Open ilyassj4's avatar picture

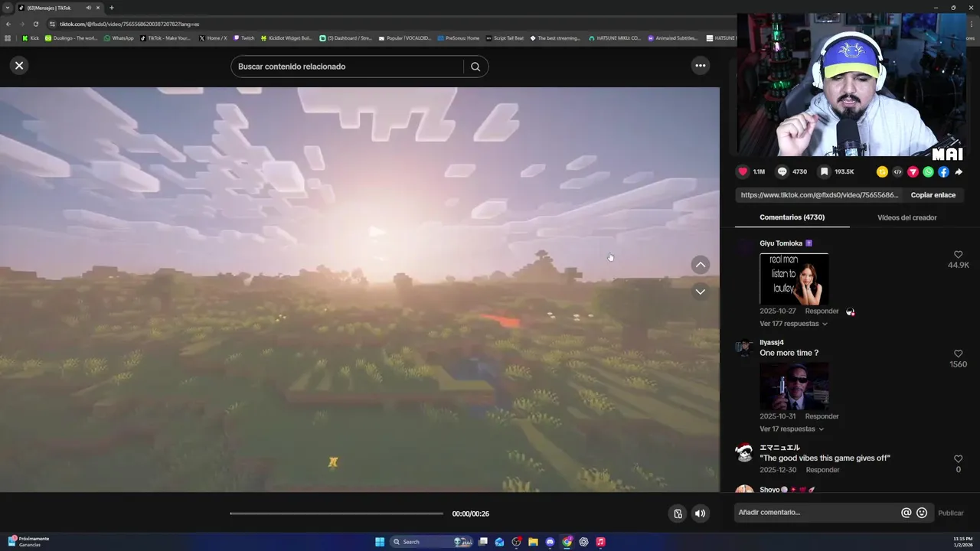coord(743,348)
